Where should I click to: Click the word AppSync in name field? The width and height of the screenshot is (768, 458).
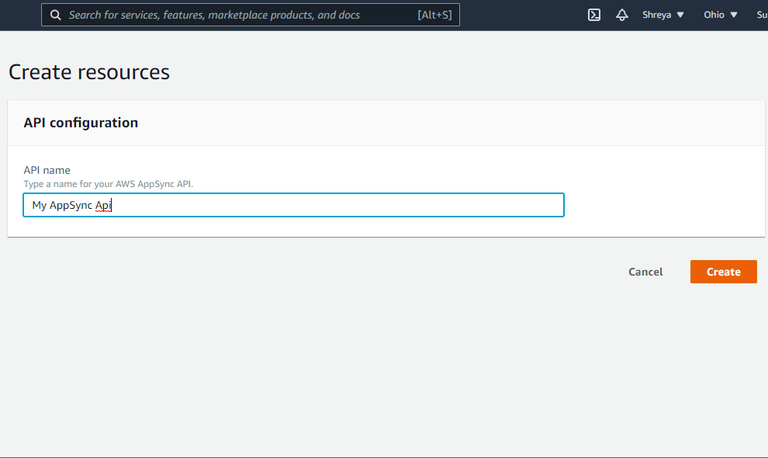click(71, 205)
